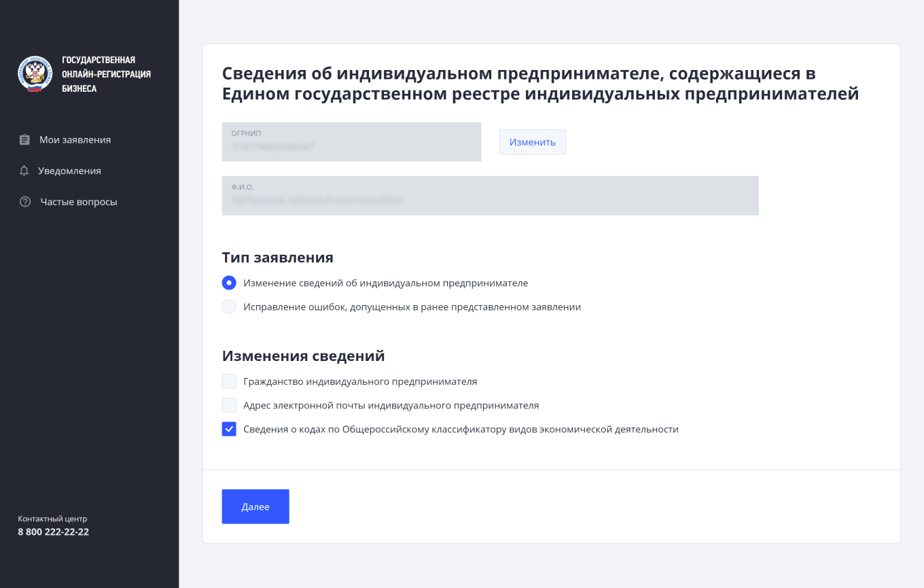The height and width of the screenshot is (588, 924).
Task: Check the Адрес электронной почты option
Action: point(229,404)
